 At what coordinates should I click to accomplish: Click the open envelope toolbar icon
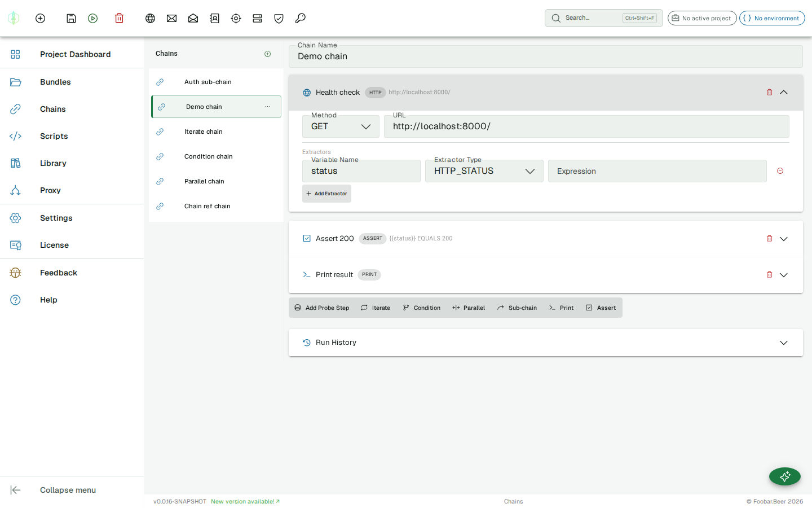point(193,18)
